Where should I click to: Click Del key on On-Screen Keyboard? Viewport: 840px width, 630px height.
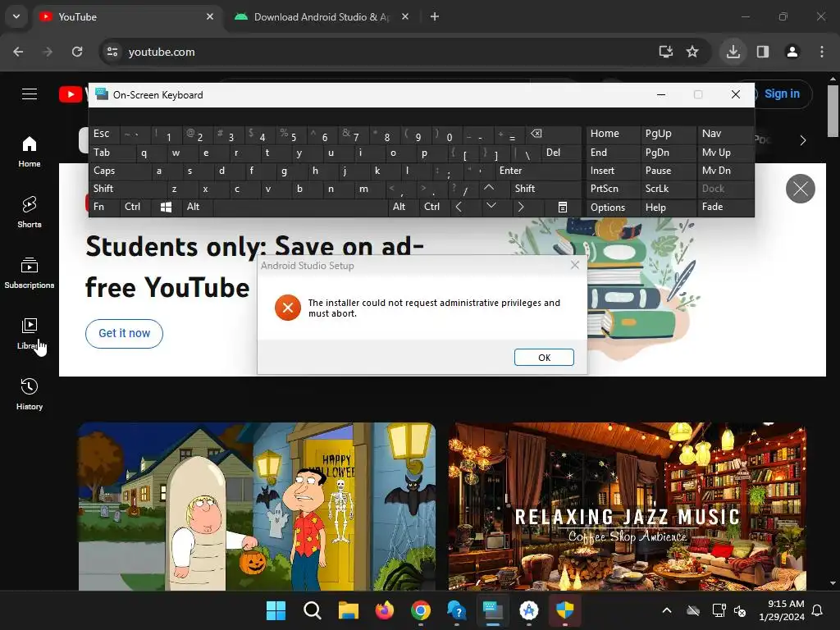tap(561, 153)
